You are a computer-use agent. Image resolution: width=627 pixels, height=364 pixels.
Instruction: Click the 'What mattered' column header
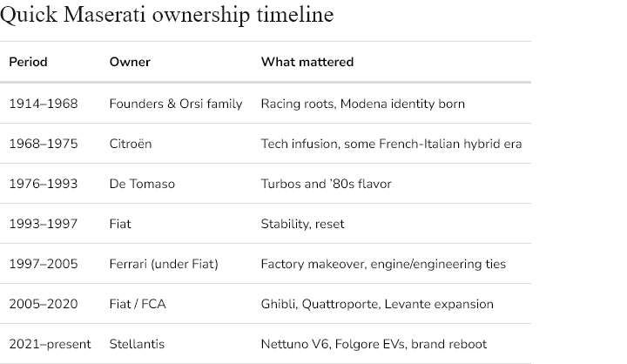pos(307,62)
